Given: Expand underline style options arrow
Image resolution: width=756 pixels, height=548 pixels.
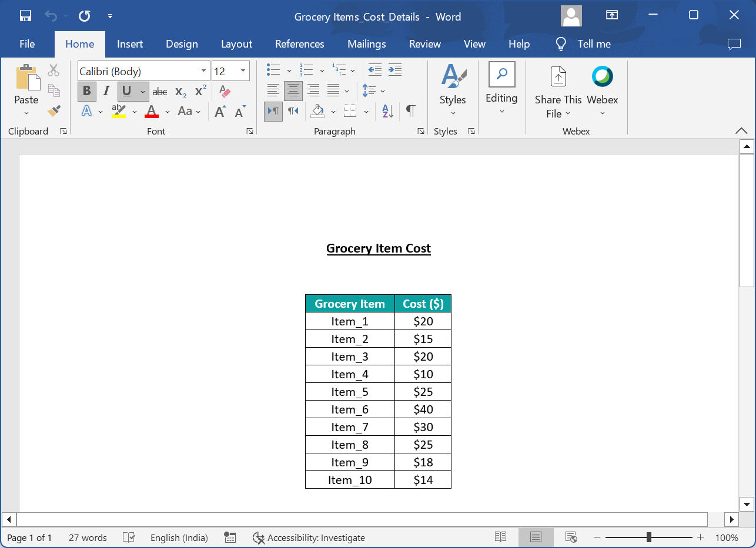Looking at the screenshot, I should point(143,92).
